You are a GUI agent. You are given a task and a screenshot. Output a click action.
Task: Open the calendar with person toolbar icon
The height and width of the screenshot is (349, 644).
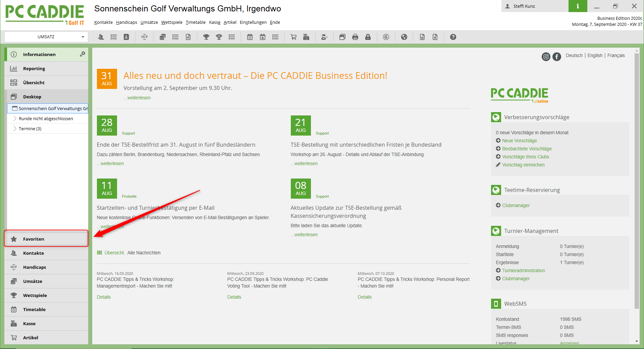click(x=263, y=37)
